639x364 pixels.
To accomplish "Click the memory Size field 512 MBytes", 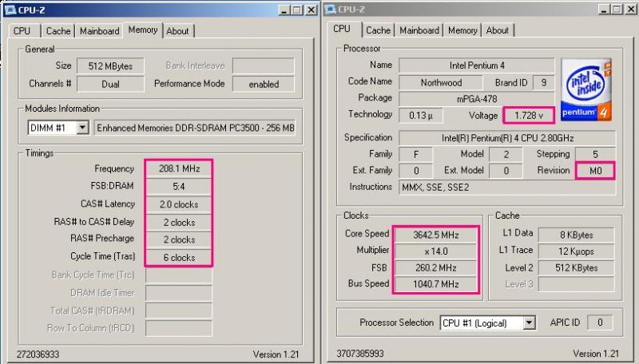I will coord(110,66).
